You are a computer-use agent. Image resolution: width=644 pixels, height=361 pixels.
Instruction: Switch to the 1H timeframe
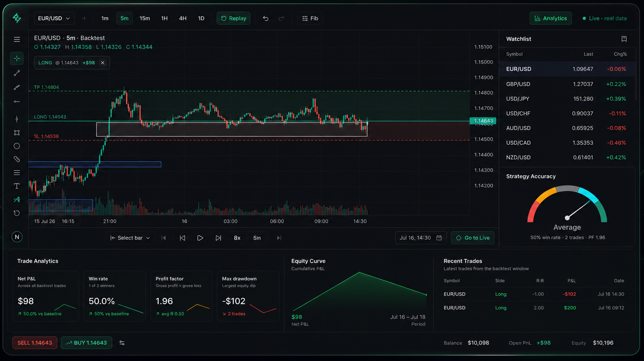(x=165, y=18)
